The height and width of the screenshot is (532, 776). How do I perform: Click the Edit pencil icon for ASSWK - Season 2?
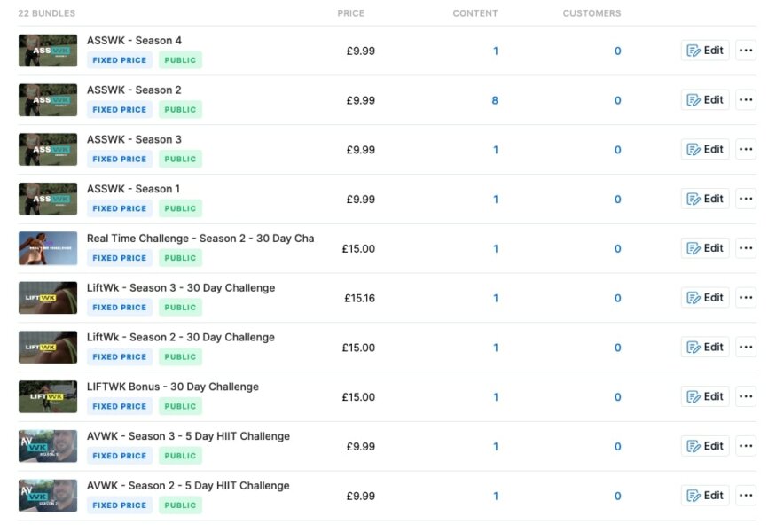694,99
